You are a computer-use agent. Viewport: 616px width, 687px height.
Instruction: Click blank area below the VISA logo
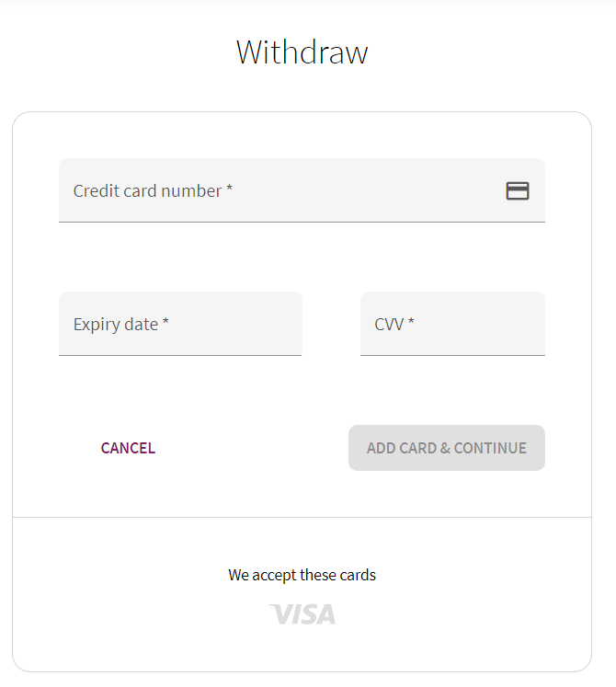coord(302,648)
